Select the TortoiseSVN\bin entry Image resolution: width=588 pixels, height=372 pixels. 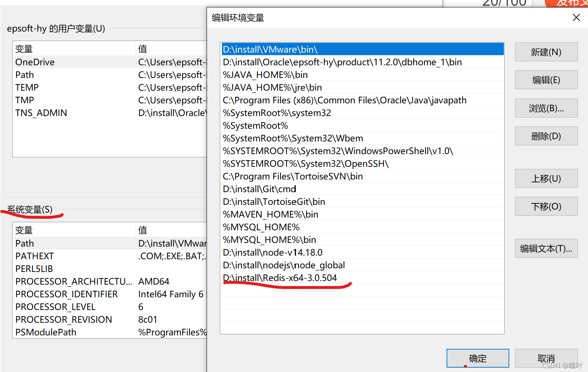click(x=362, y=176)
